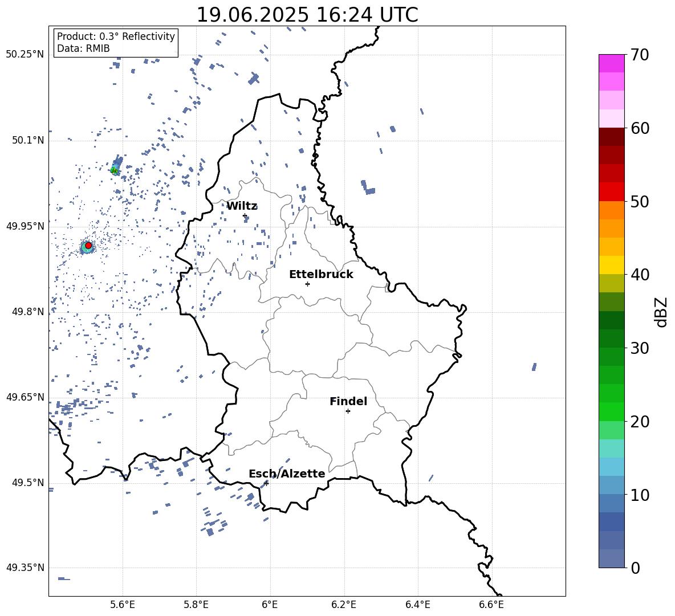Viewport: 675px width, 616px height.
Task: Pick the bottom grey-blue colorbar segment
Action: click(612, 558)
